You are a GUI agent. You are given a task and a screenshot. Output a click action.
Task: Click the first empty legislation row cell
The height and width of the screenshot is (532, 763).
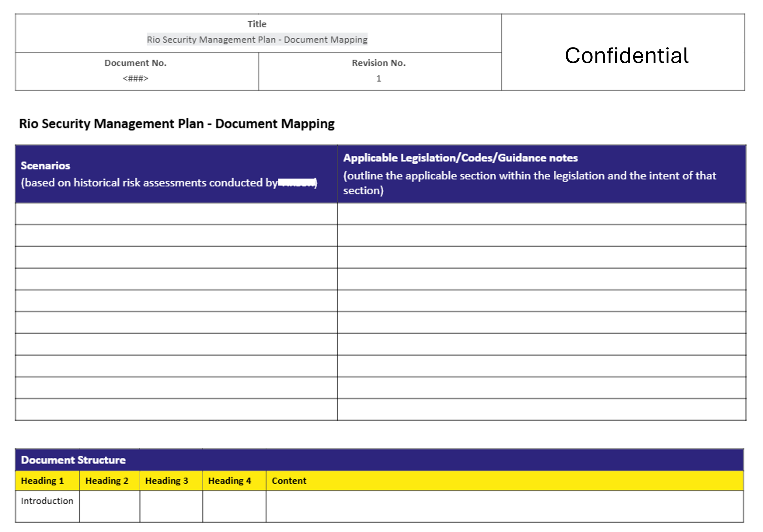pyautogui.click(x=541, y=214)
